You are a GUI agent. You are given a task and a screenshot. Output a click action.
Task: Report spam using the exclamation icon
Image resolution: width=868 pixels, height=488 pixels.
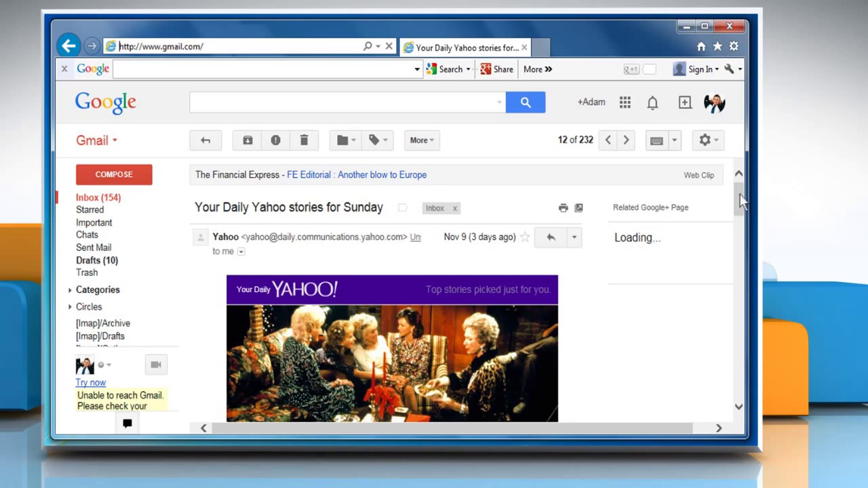coord(275,140)
